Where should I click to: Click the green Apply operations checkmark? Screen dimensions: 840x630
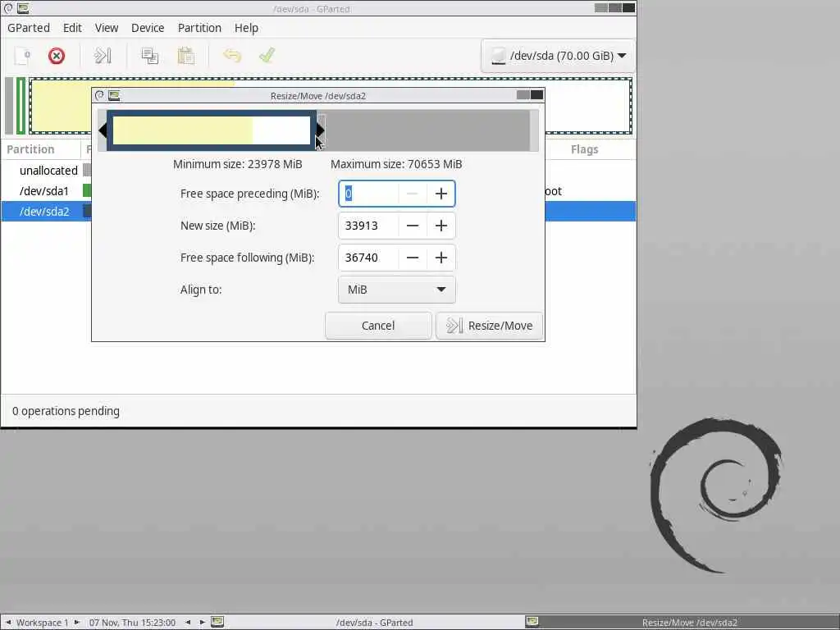click(x=267, y=56)
